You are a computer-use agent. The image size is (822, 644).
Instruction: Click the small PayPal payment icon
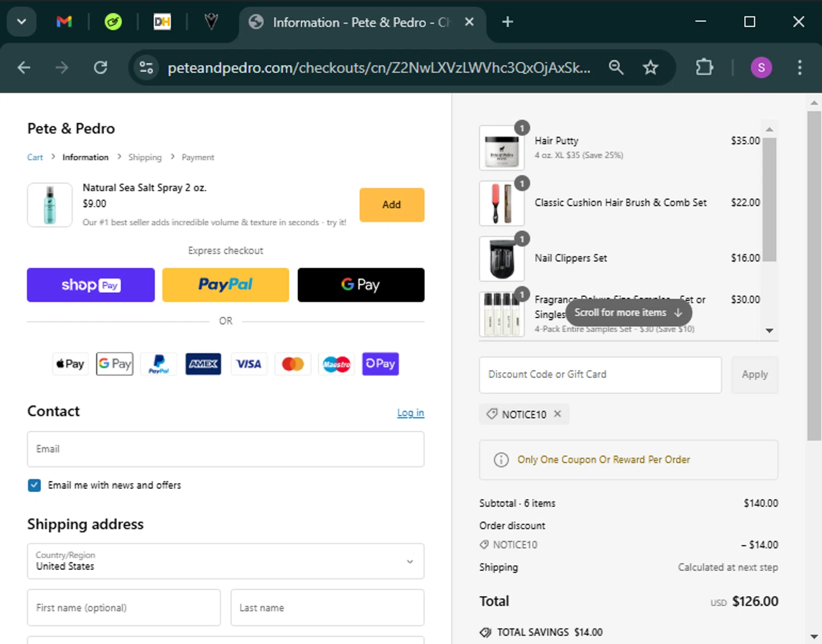point(159,364)
